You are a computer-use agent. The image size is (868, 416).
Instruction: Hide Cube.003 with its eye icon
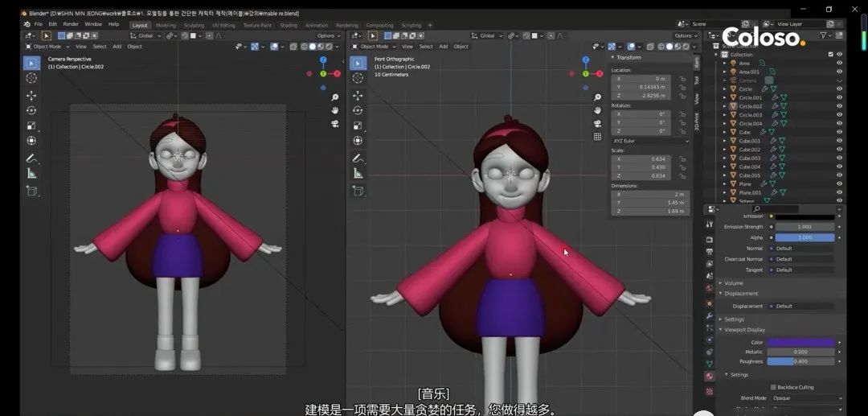(839, 158)
